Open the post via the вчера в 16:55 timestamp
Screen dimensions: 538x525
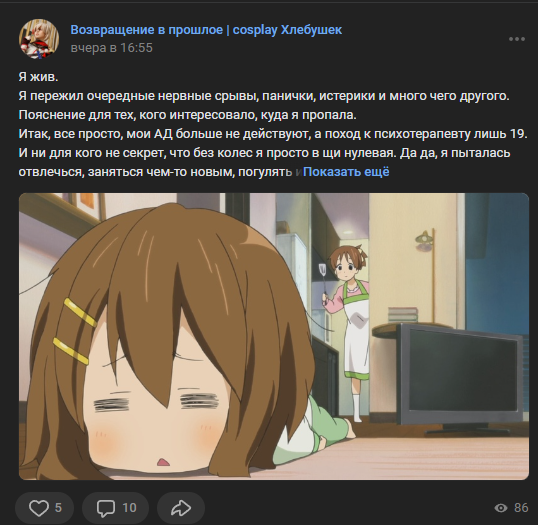pyautogui.click(x=112, y=48)
